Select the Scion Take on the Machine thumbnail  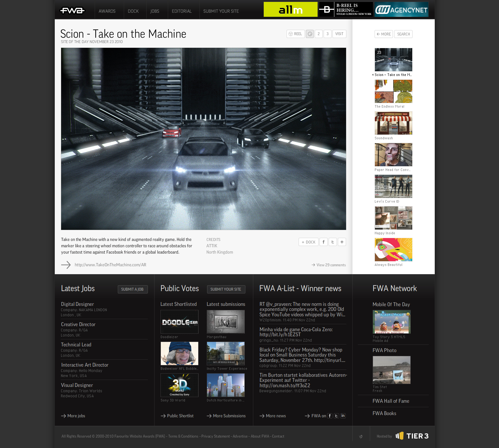click(394, 60)
